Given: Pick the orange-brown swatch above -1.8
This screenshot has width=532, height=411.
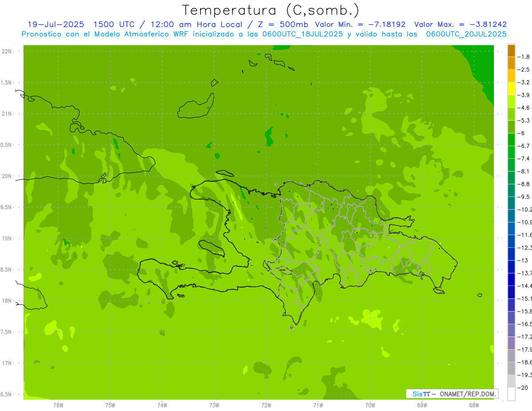Looking at the screenshot, I should tap(511, 51).
